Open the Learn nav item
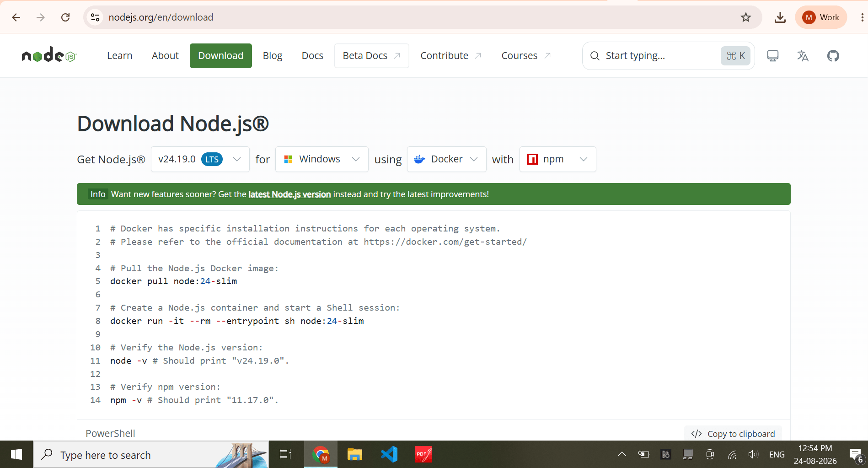Viewport: 868px width, 468px height. click(120, 56)
